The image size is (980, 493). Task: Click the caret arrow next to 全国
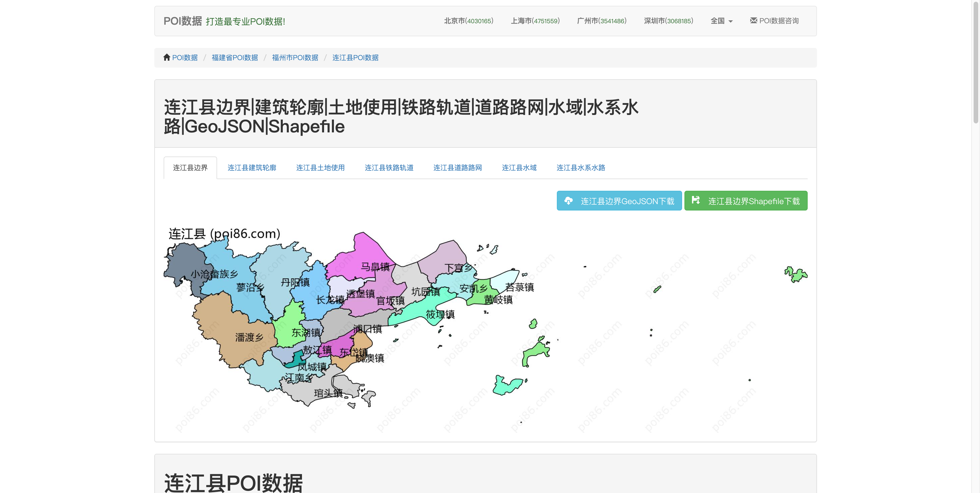[730, 22]
